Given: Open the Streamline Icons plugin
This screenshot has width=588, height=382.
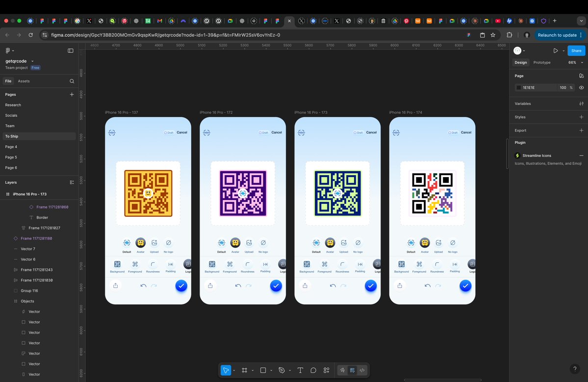Looking at the screenshot, I should 536,155.
